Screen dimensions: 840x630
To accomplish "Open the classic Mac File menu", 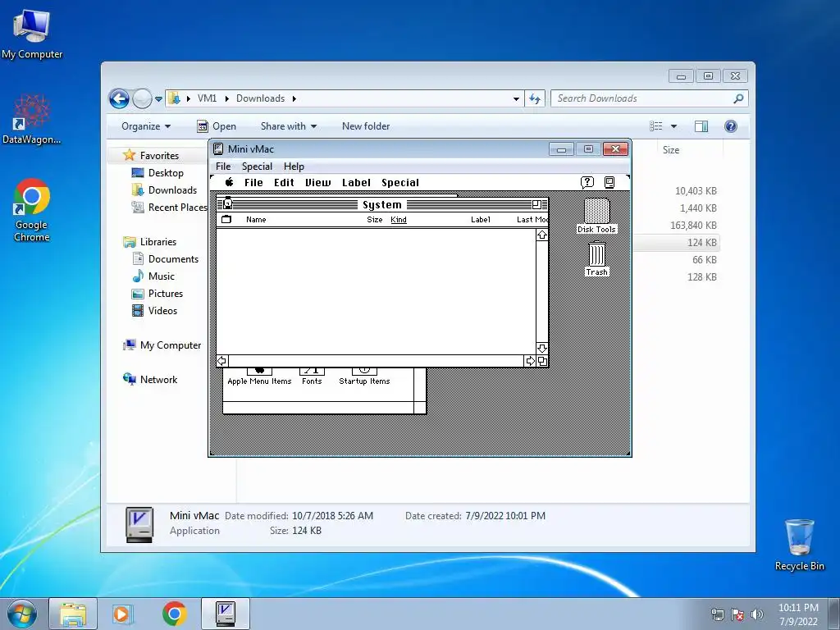I will 253,183.
